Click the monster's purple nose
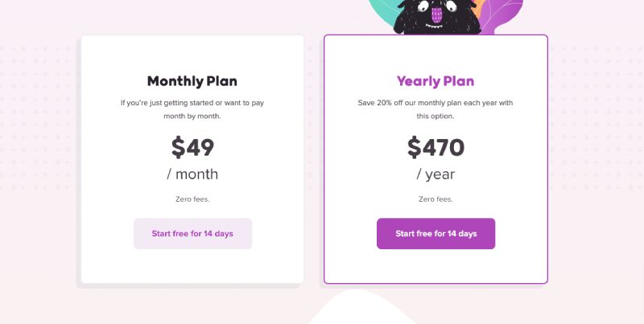Image resolution: width=644 pixels, height=324 pixels. pyautogui.click(x=437, y=15)
